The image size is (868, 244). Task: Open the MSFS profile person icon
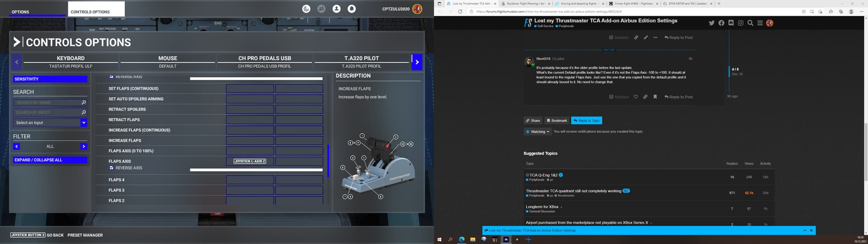point(336,9)
